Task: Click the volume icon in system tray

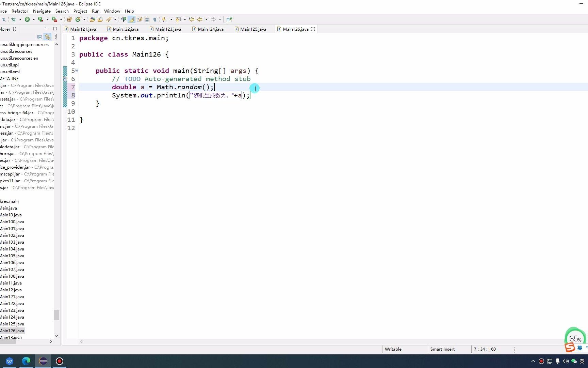Action: [x=566, y=361]
